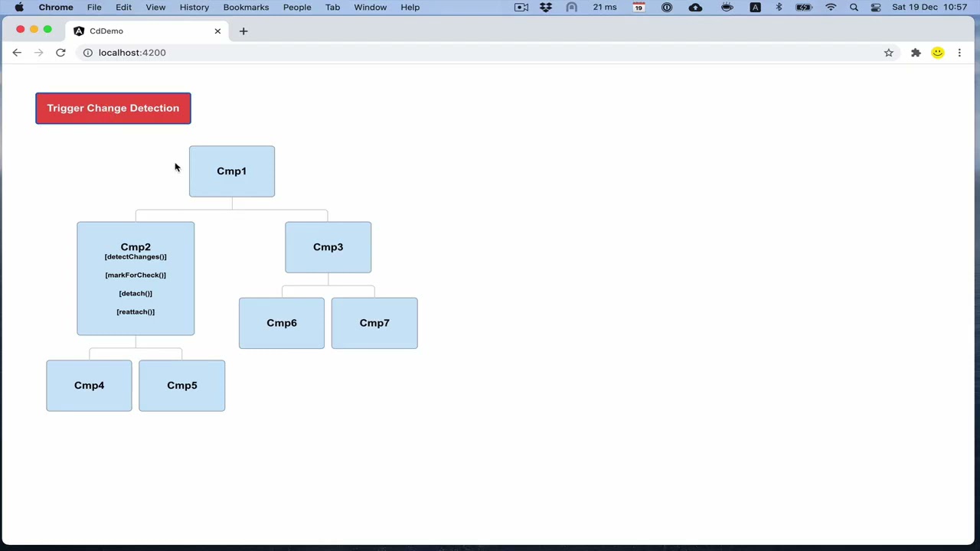Click the Trigger Change Detection button

[x=113, y=108]
